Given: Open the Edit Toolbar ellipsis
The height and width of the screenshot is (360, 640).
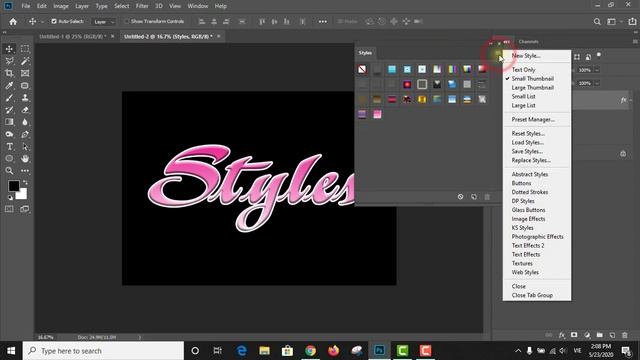Looking at the screenshot, I should pos(25,171).
